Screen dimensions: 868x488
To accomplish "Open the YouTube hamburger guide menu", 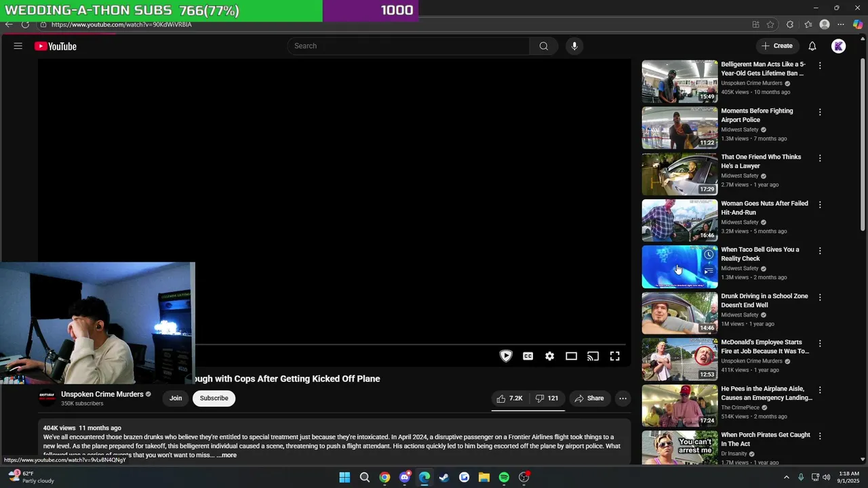I will click(18, 46).
